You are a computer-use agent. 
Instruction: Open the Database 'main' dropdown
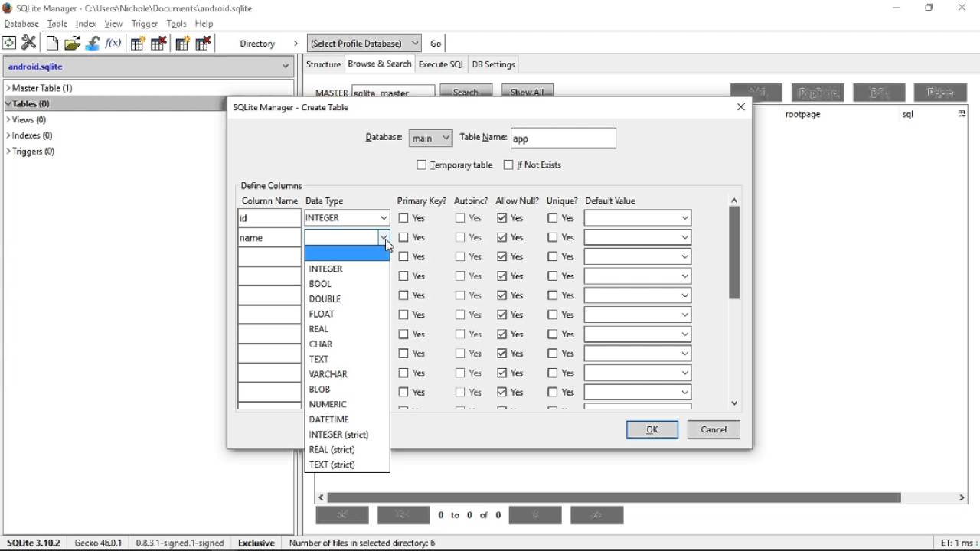(x=430, y=138)
